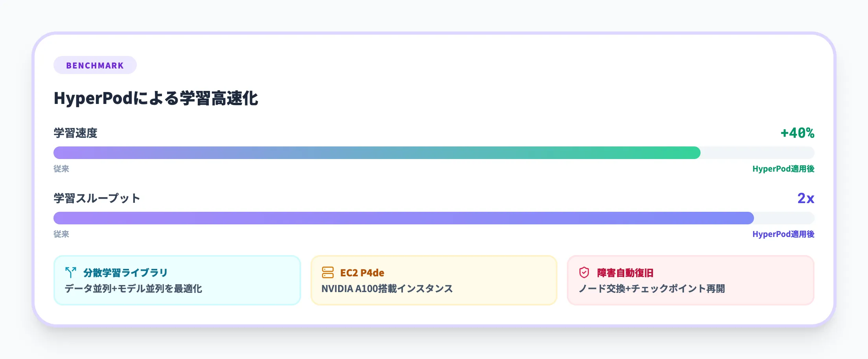Click the NVIDIA A100搭載インスタンス description
The height and width of the screenshot is (359, 868).
pyautogui.click(x=387, y=289)
